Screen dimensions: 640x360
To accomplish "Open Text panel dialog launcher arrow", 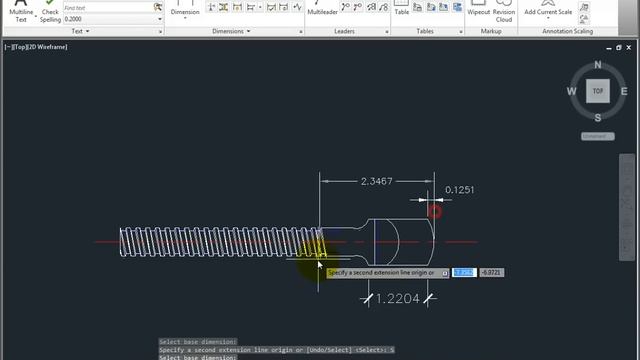I will tap(160, 31).
